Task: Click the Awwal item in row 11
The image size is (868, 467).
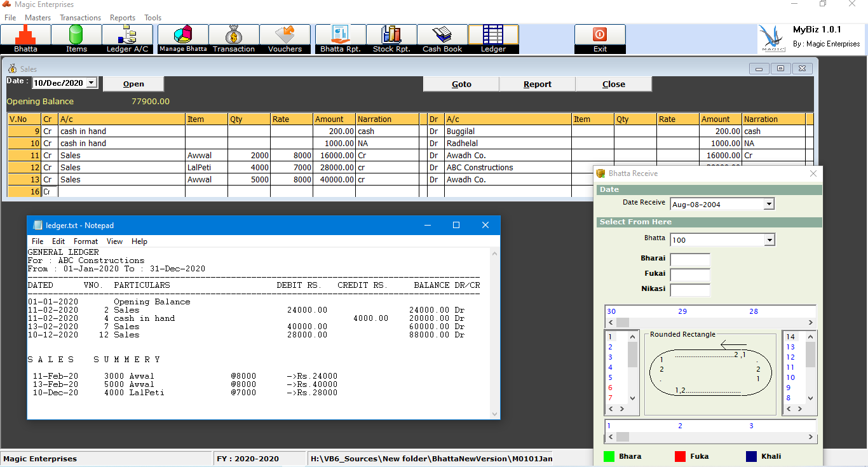Action: coord(207,155)
